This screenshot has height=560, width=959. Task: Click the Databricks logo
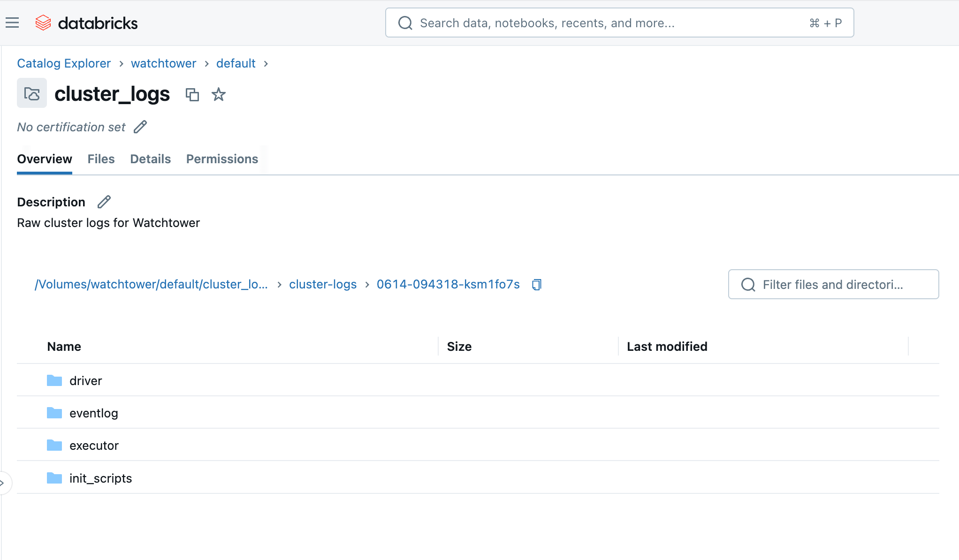pos(86,22)
